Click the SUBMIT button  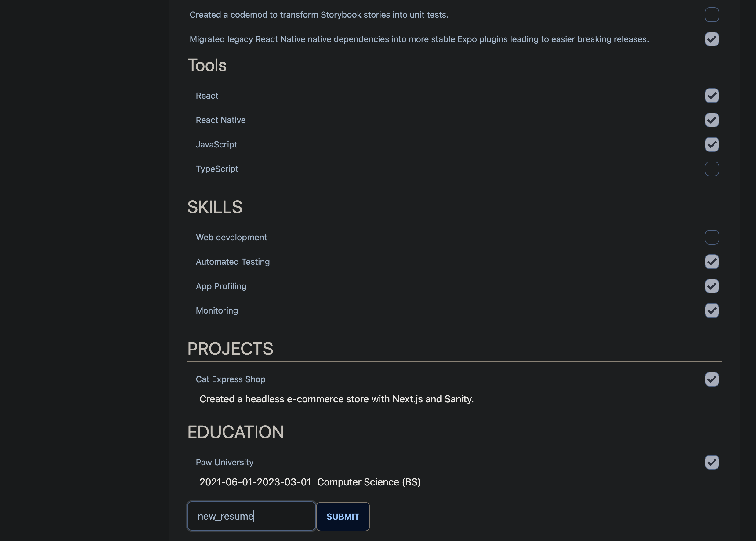[343, 516]
